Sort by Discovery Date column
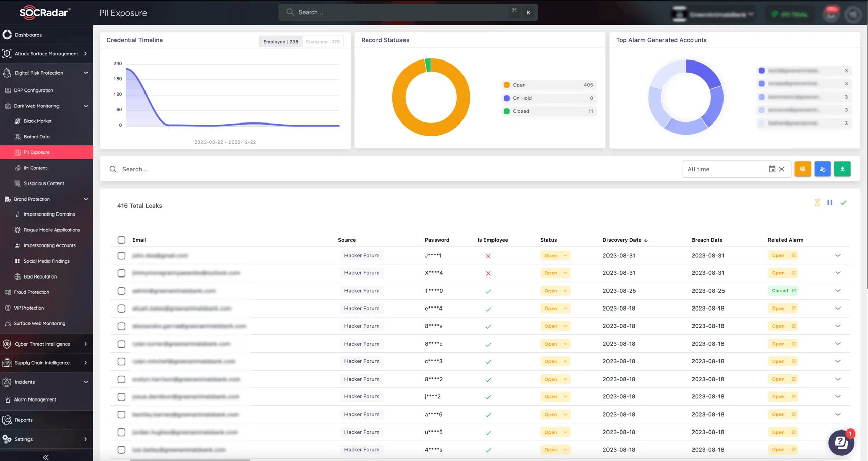The image size is (868, 461). tap(625, 240)
